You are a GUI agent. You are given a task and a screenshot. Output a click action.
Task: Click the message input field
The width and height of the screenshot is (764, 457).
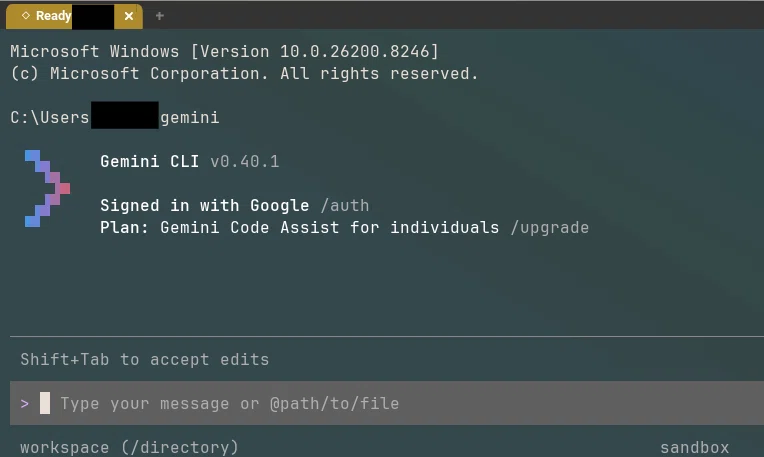[x=387, y=403]
